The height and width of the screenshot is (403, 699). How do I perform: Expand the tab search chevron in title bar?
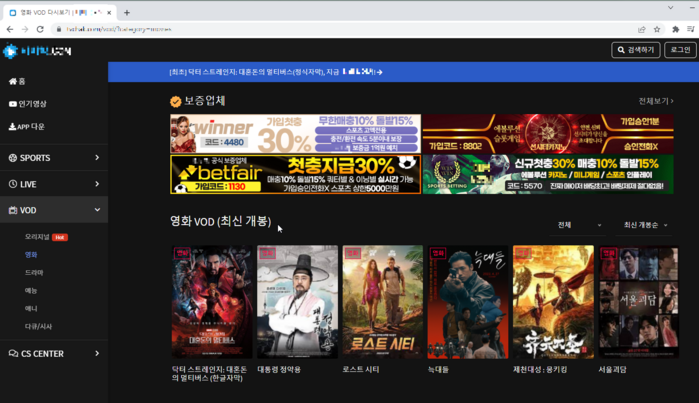pyautogui.click(x=670, y=8)
